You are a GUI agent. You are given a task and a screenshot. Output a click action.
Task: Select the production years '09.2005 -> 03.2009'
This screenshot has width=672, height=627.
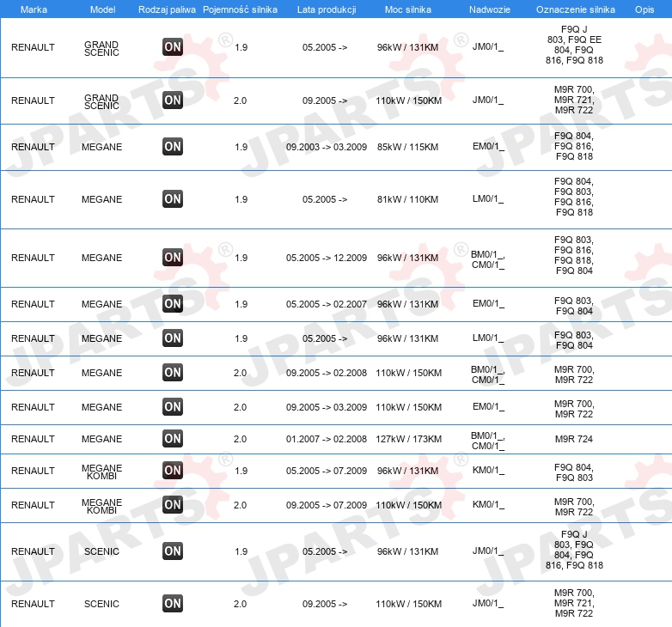click(327, 407)
